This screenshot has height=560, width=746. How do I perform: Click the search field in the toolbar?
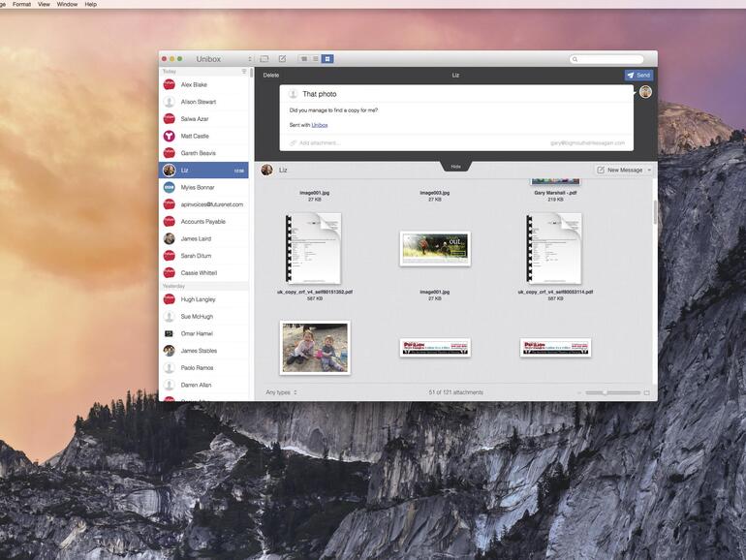606,59
